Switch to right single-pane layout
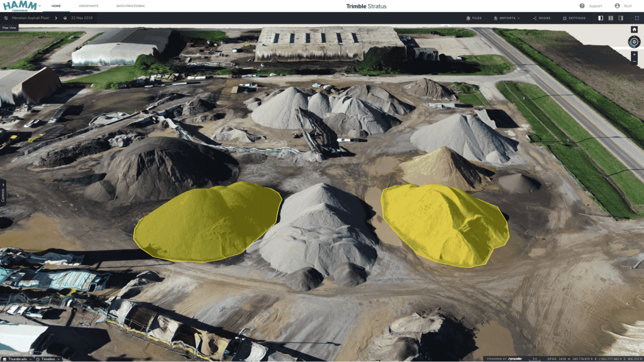The image size is (644, 362). click(x=621, y=18)
